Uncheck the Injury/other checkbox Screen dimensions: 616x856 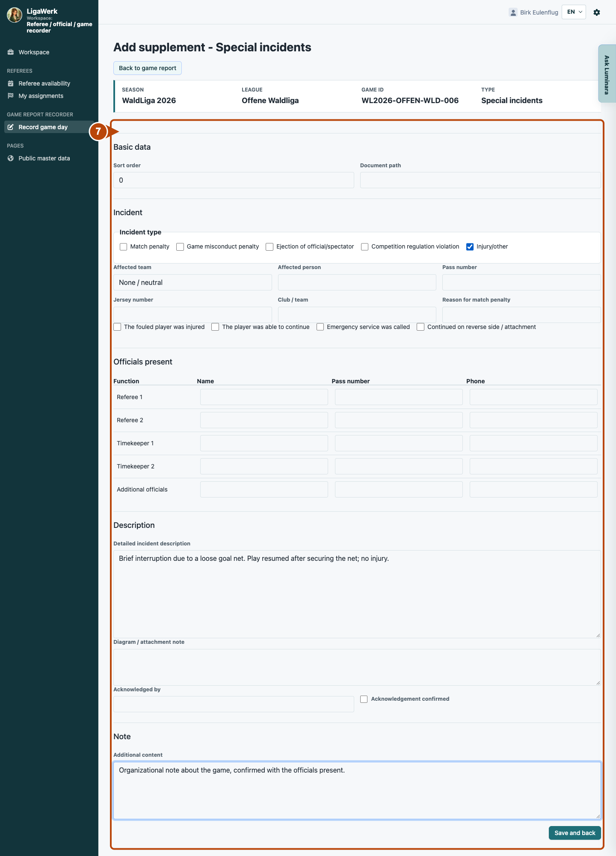pos(470,247)
